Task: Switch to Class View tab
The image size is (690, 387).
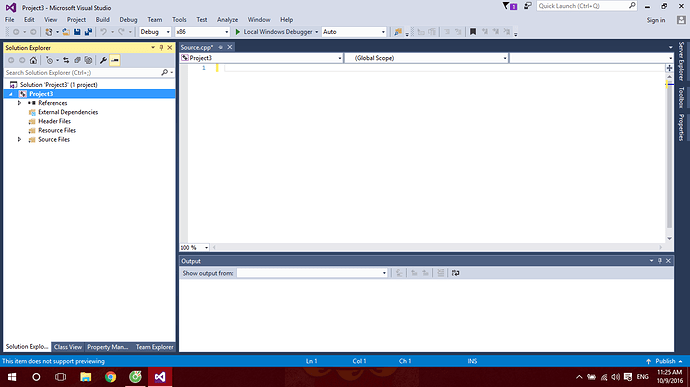Action: 68,347
